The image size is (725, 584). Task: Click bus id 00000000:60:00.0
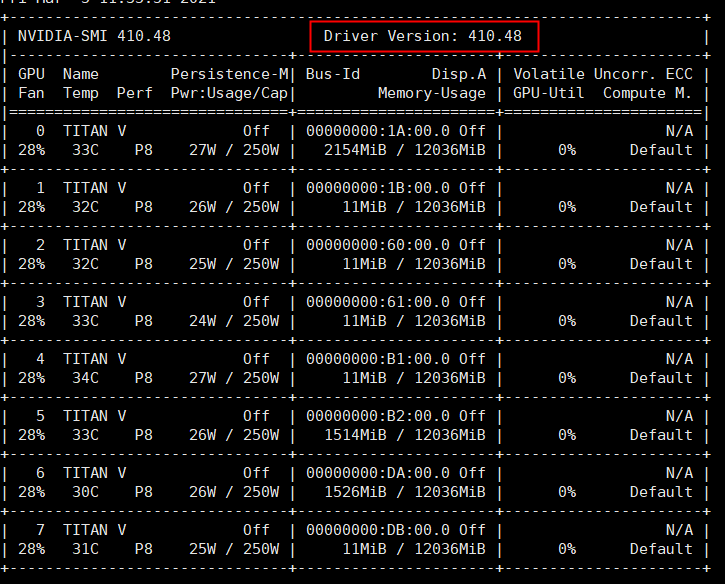378,245
